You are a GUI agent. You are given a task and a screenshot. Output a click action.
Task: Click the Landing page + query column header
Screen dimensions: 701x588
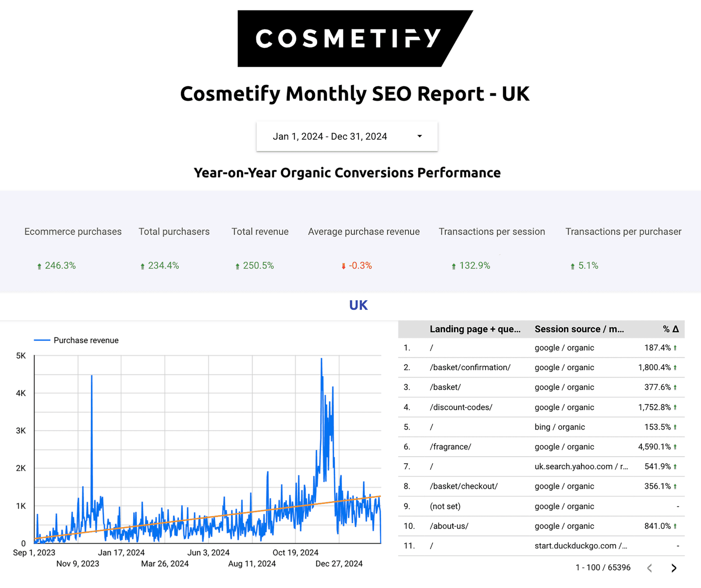pyautogui.click(x=476, y=329)
